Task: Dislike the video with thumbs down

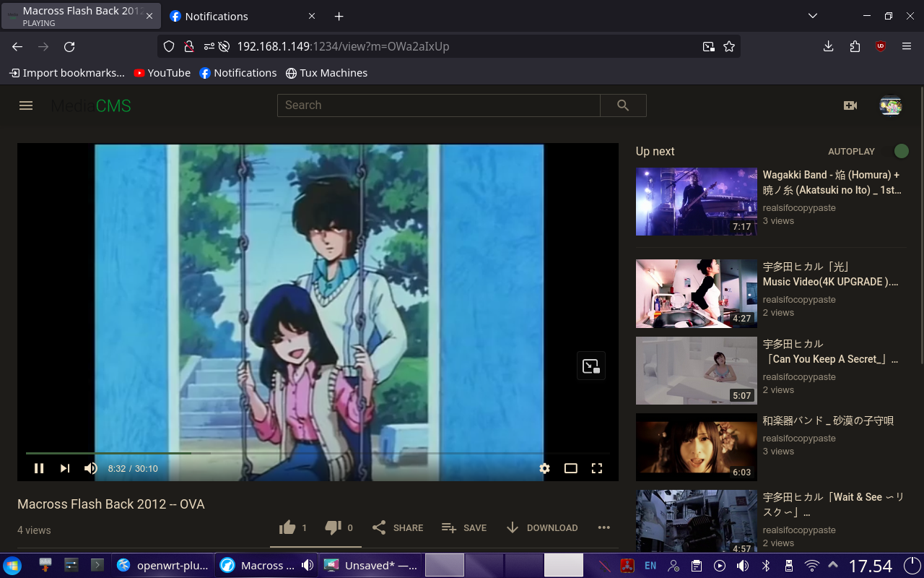Action: click(339, 527)
